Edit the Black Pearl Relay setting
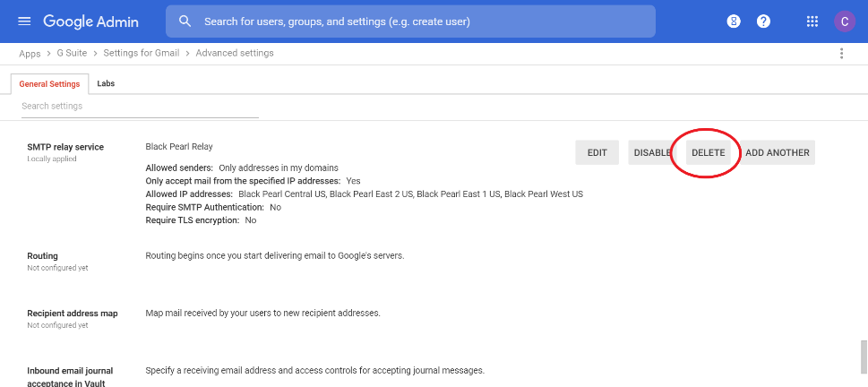This screenshot has width=868, height=387. pos(597,152)
